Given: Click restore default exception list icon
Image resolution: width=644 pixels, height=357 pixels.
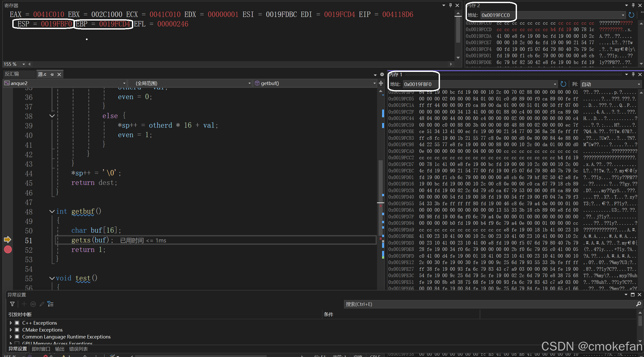Looking at the screenshot, I should point(51,304).
